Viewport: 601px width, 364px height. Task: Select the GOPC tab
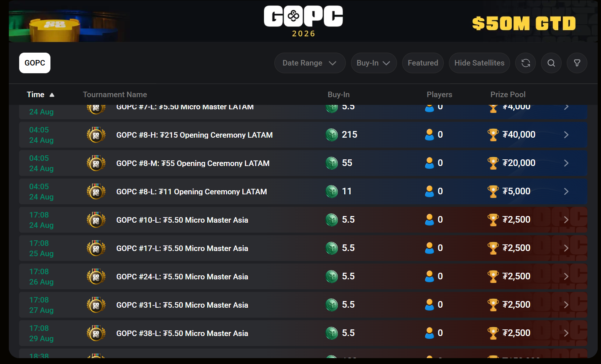35,63
